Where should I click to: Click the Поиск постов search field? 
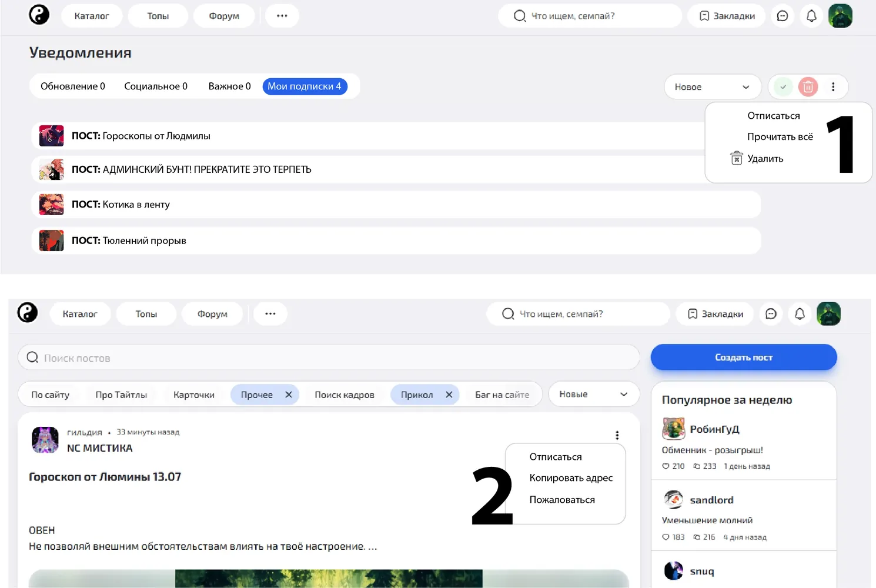(329, 358)
